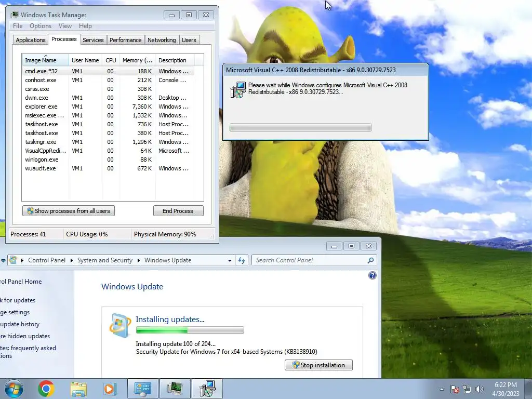Open update history link in sidebar
The width and height of the screenshot is (532, 399).
pyautogui.click(x=20, y=324)
